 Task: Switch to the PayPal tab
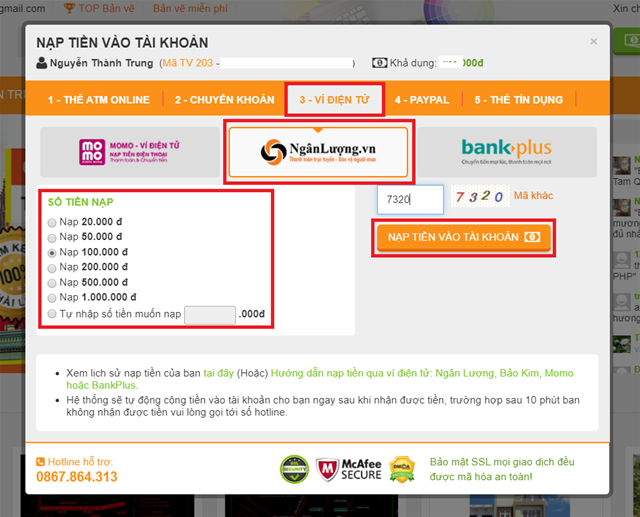[422, 100]
